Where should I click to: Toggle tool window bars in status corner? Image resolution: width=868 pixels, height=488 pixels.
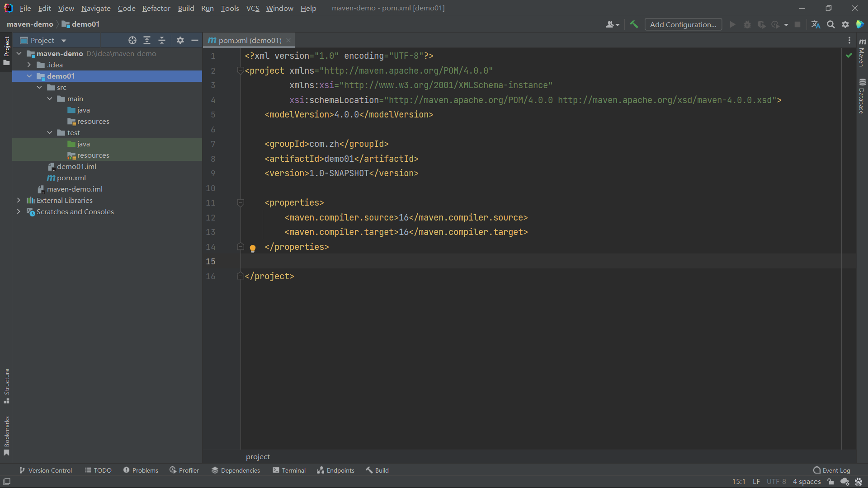coord(7,482)
